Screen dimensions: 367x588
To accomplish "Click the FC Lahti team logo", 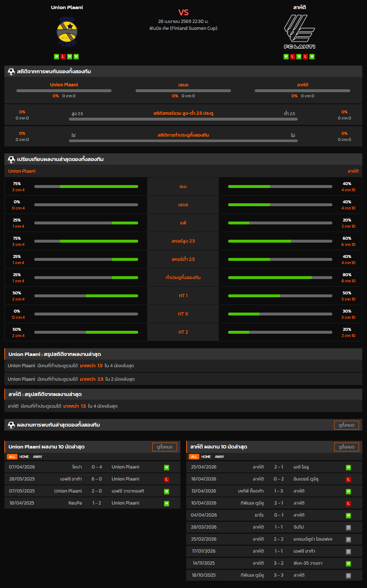I will (x=299, y=31).
